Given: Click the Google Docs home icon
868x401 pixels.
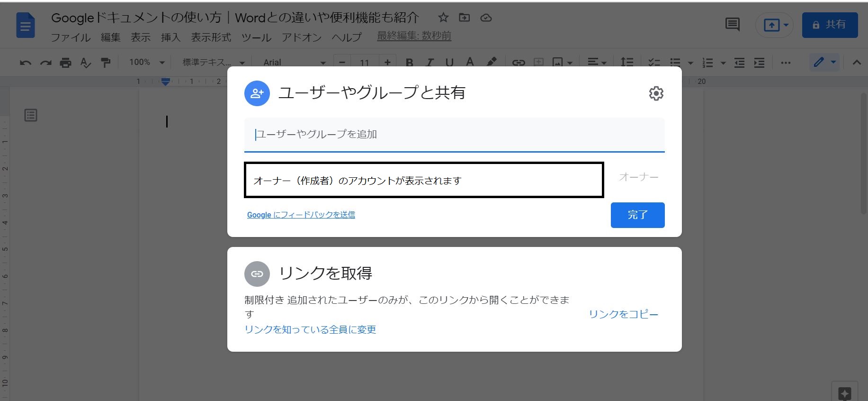Looking at the screenshot, I should pos(25,25).
